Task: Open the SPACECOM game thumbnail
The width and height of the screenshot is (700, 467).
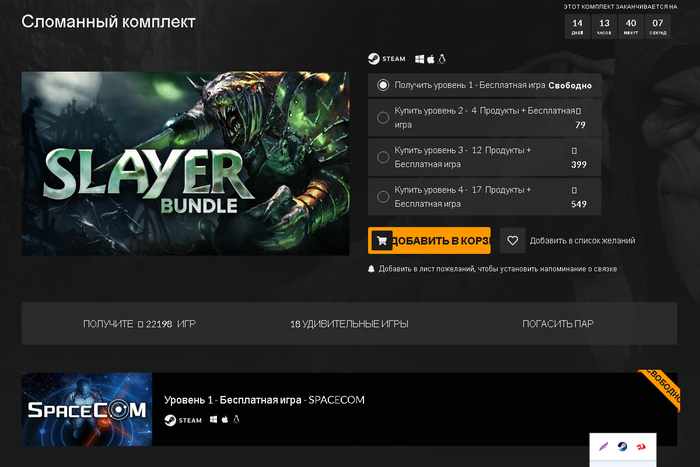Action: (86, 409)
